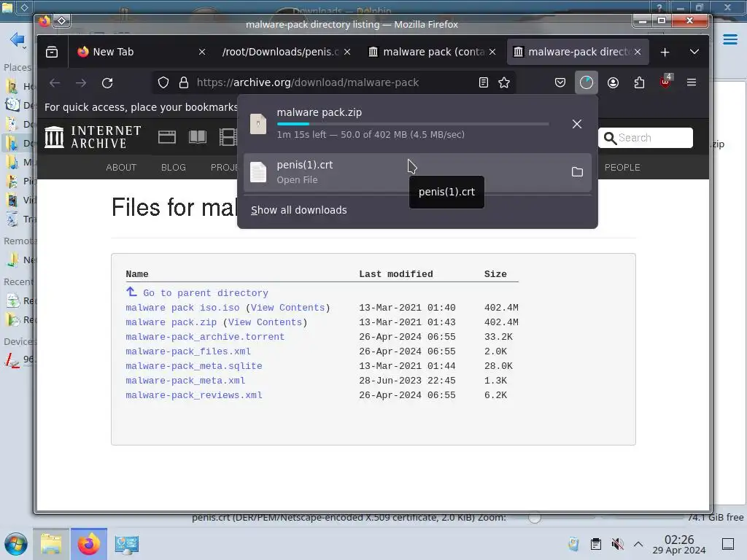Click the file manager taskbar icon
The height and width of the screenshot is (560, 747).
51,544
